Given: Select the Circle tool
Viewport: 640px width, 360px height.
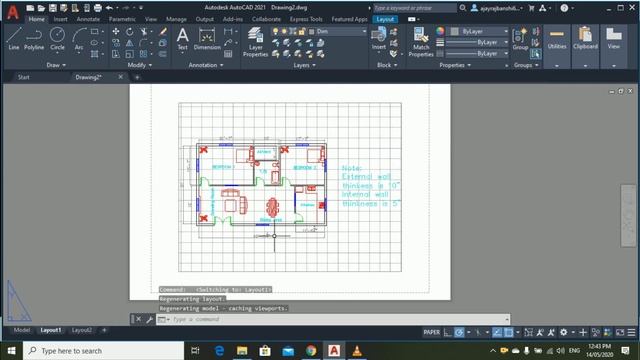Looking at the screenshot, I should [x=57, y=38].
